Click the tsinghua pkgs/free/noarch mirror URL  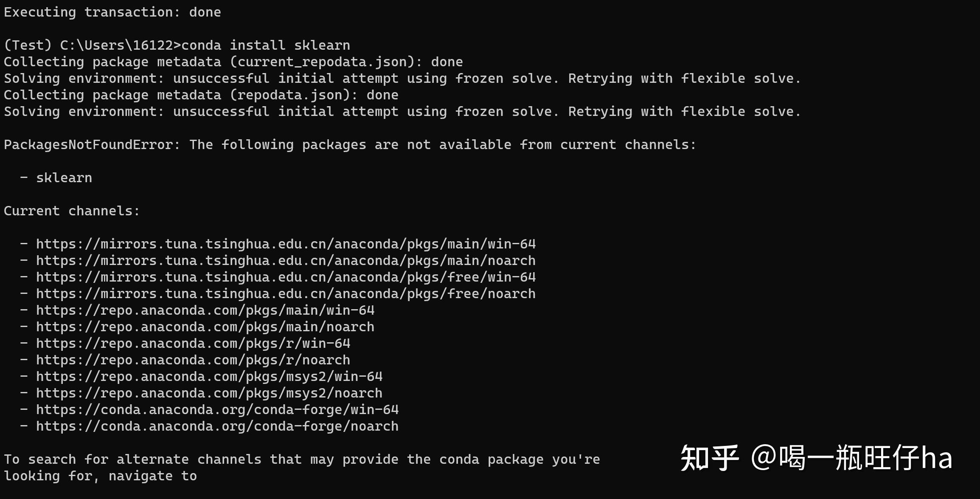[x=286, y=294]
